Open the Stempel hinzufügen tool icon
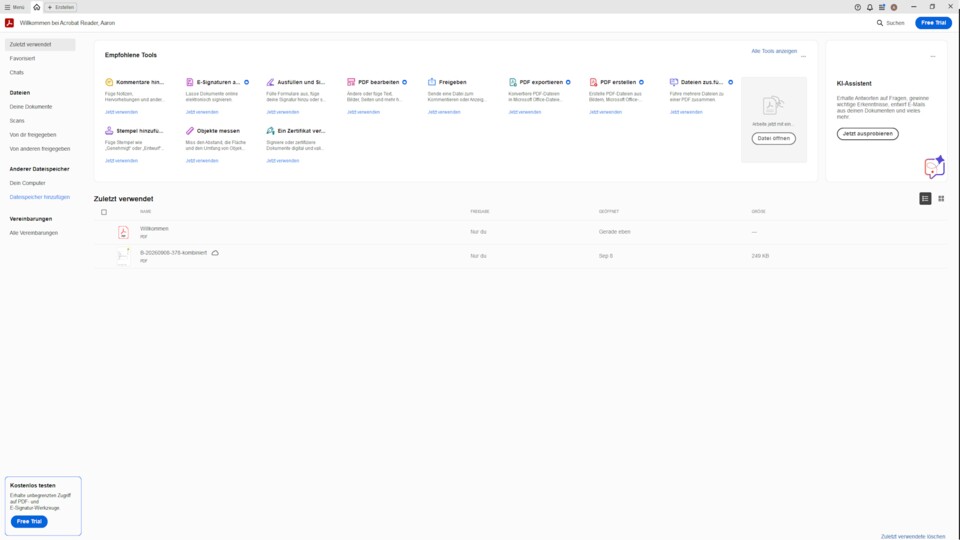This screenshot has height=540, width=960. click(x=109, y=131)
